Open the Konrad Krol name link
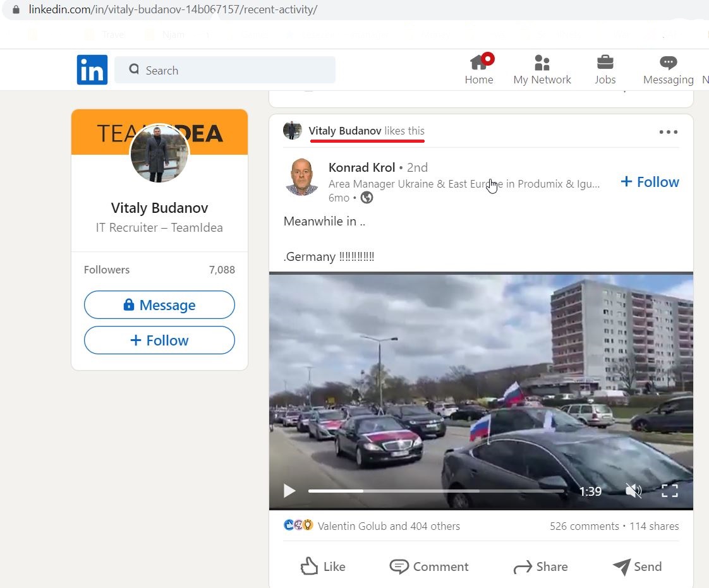The width and height of the screenshot is (709, 588). [361, 167]
